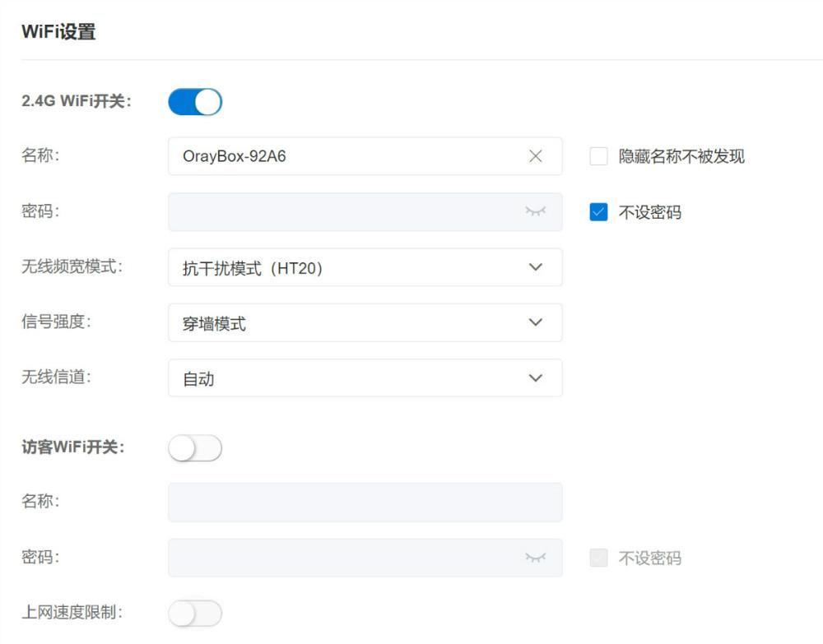This screenshot has width=823, height=644.
Task: Click the 2.4G WiFi password field
Action: [346, 211]
